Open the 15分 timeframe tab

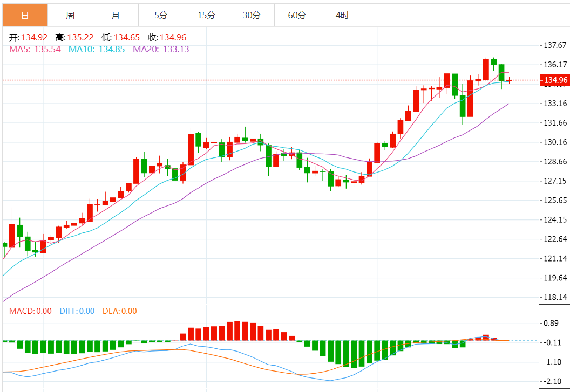[x=207, y=15]
